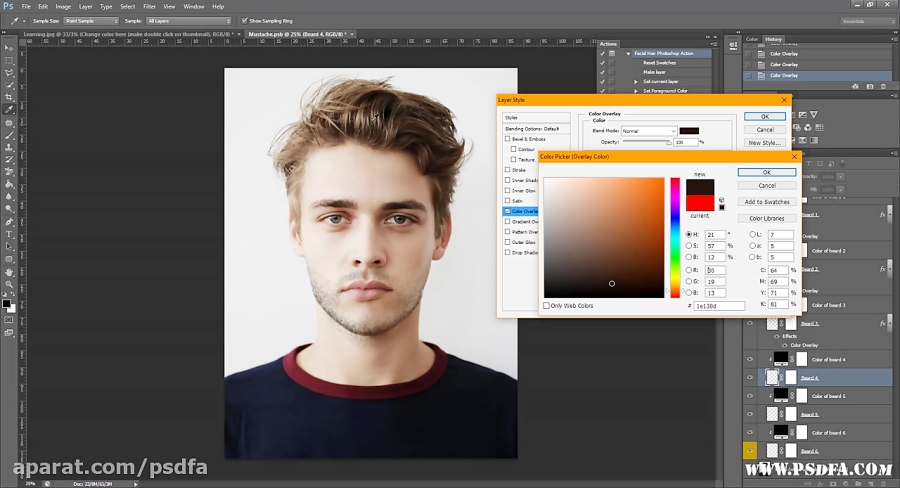This screenshot has height=488, width=900.
Task: Open the Filter menu
Action: tap(149, 6)
